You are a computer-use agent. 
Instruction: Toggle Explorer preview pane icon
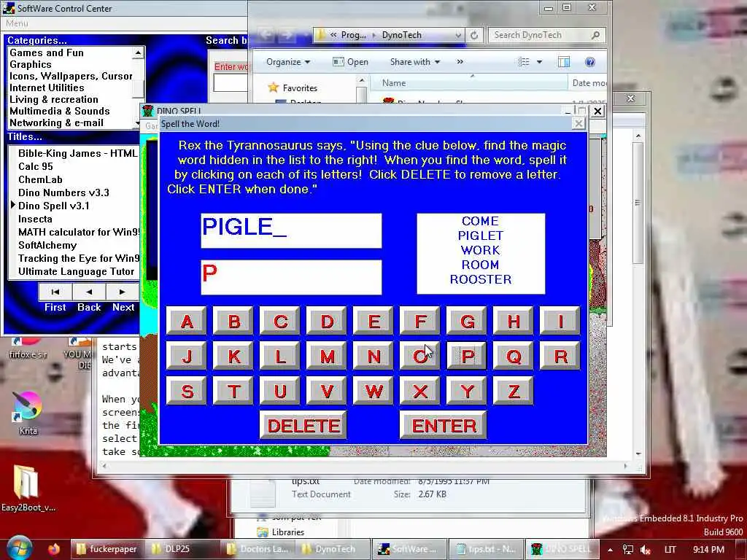pyautogui.click(x=564, y=62)
